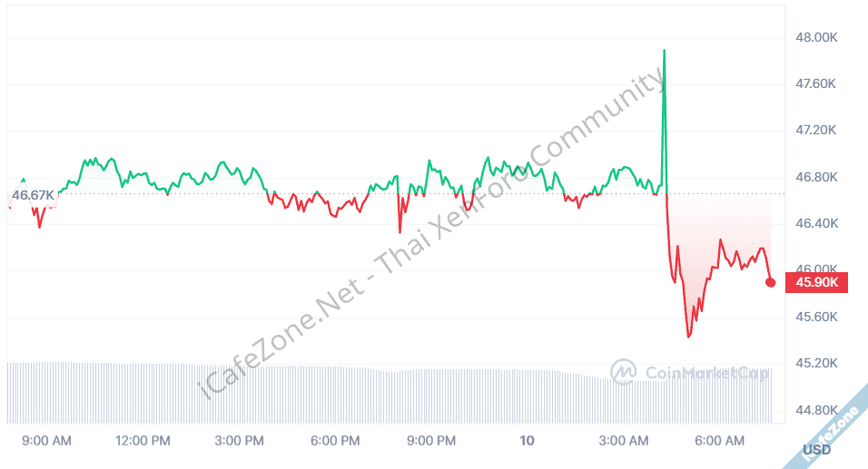Click the 48.00K y-axis label
This screenshot has width=868, height=469.
click(814, 37)
